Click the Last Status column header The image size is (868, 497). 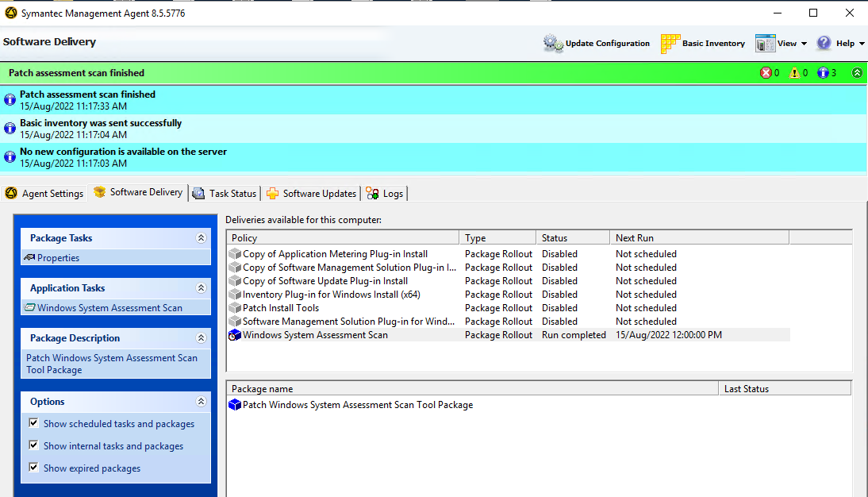(785, 388)
